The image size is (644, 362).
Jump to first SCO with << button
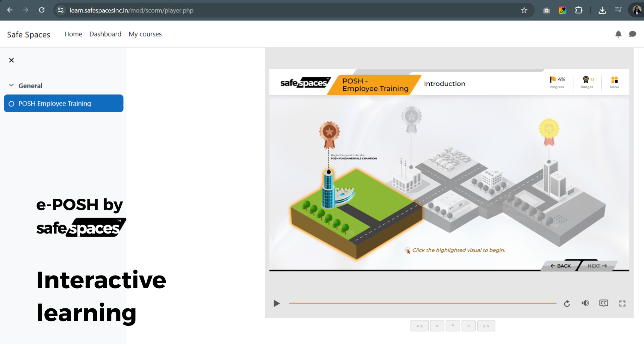click(419, 326)
